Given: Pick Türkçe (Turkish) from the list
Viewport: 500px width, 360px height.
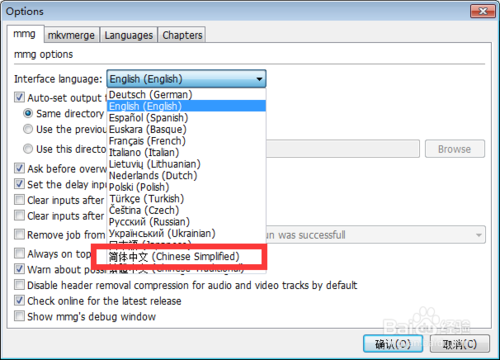Looking at the screenshot, I should [x=186, y=199].
